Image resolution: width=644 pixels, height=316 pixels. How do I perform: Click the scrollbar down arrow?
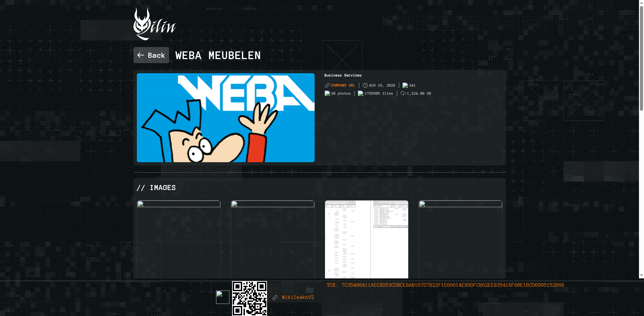pos(641,275)
